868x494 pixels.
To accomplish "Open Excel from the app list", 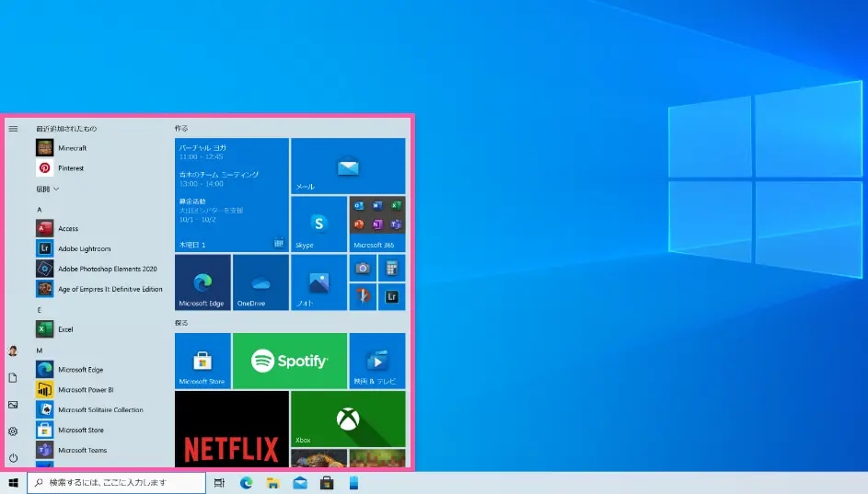I will point(65,329).
